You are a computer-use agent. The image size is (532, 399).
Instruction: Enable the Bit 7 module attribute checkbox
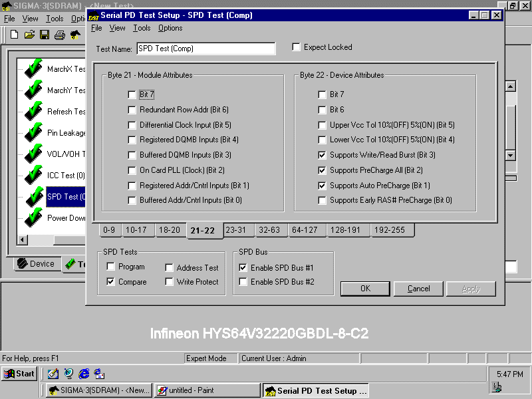[132, 94]
